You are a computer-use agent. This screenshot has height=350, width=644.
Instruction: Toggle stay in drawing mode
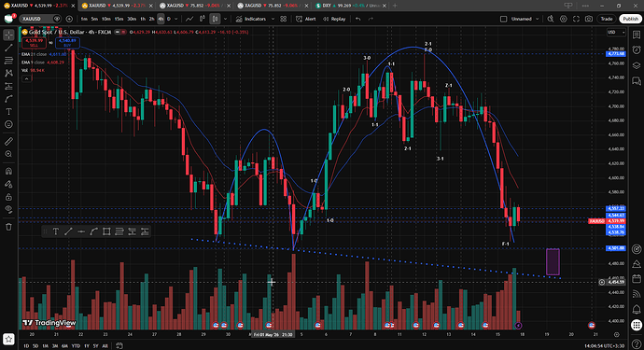(8, 184)
